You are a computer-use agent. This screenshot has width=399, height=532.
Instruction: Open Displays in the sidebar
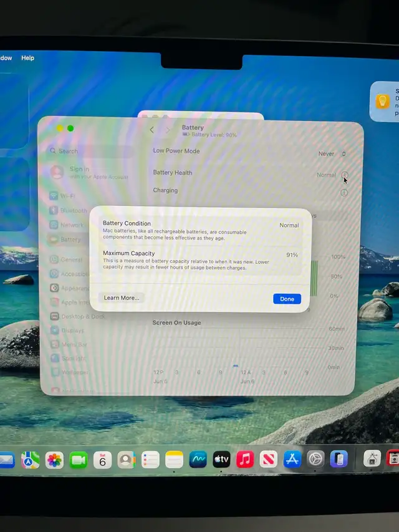point(67,330)
